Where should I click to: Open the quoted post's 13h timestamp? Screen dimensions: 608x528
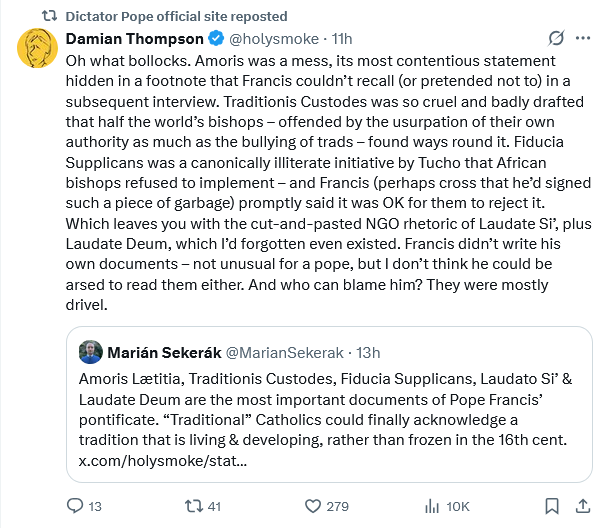(367, 352)
